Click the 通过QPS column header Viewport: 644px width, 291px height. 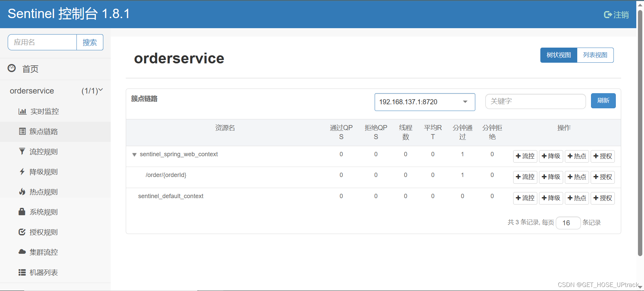(x=341, y=132)
